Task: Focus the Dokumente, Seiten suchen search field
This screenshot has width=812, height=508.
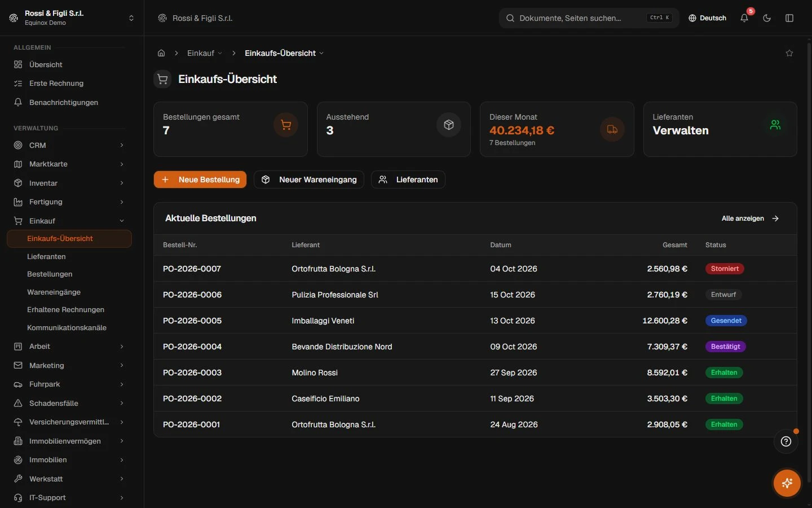Action: [589, 18]
